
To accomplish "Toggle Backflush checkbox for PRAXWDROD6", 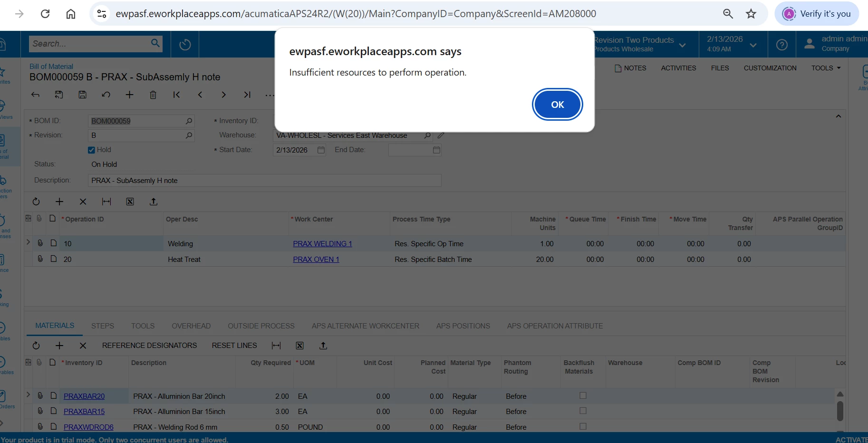I will click(x=583, y=426).
